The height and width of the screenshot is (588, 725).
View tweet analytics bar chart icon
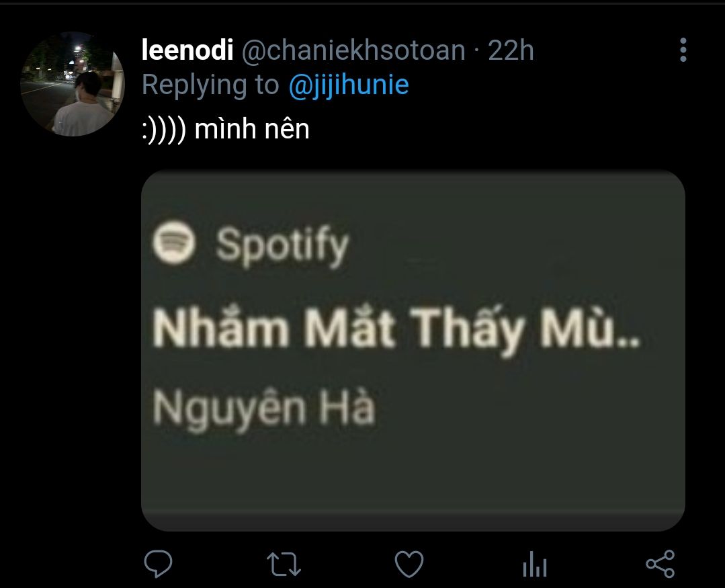[x=534, y=564]
